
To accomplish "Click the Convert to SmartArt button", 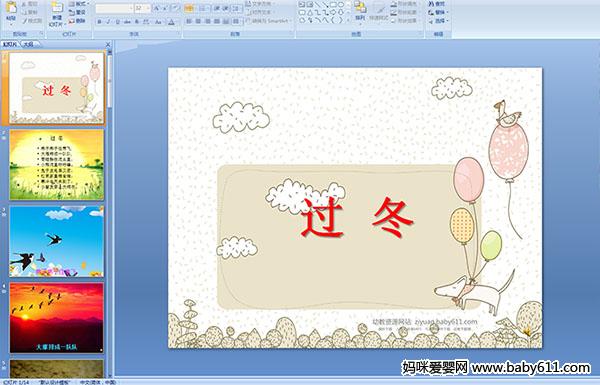I will [269, 21].
